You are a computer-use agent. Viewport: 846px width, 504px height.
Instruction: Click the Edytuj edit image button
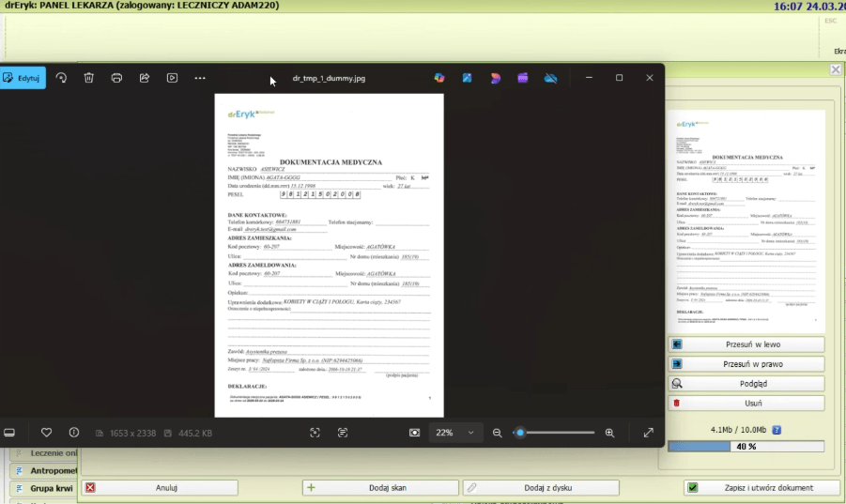tap(23, 78)
